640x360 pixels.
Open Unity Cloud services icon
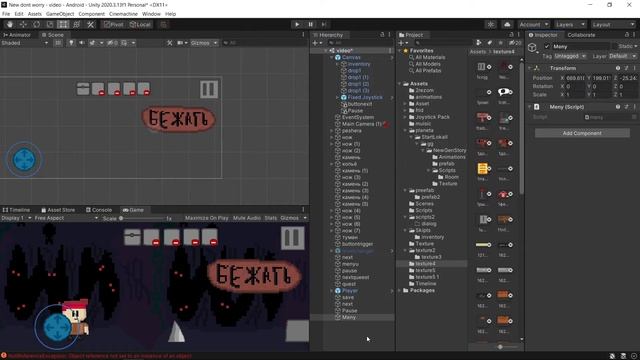tap(507, 24)
